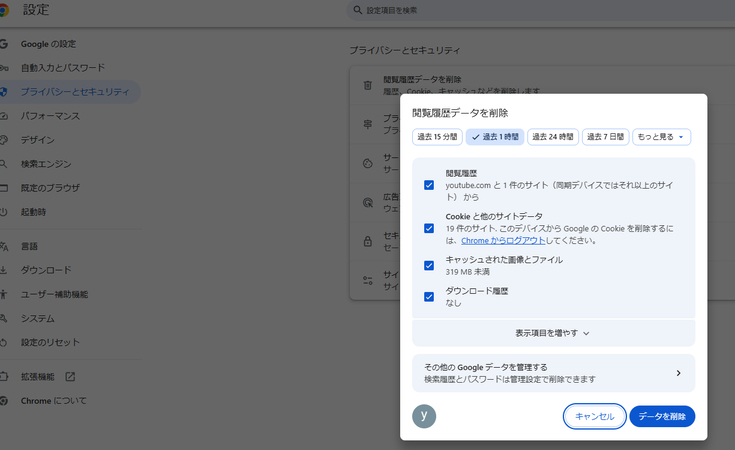735x450 pixels.
Task: Uncheck the Cookie と他のサイトデータ checkbox
Action: tap(429, 228)
